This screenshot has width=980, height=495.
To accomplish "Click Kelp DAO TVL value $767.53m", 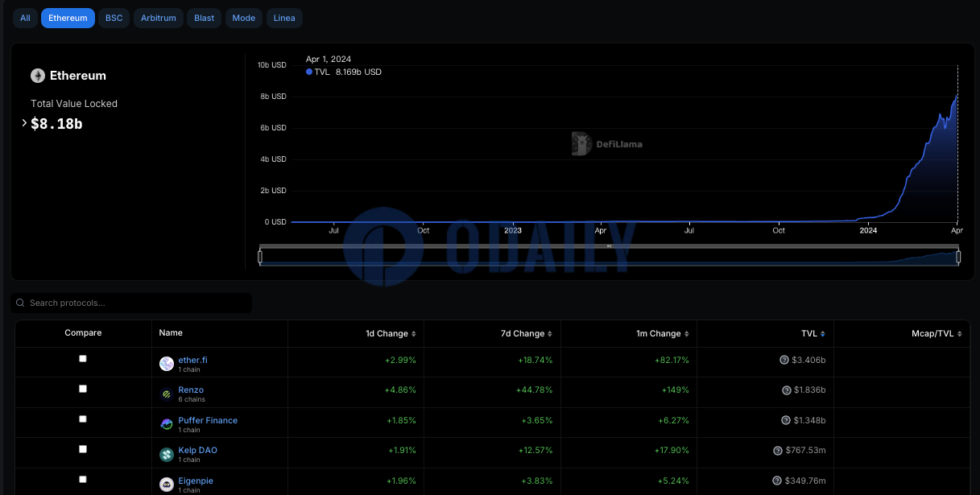I will [806, 450].
